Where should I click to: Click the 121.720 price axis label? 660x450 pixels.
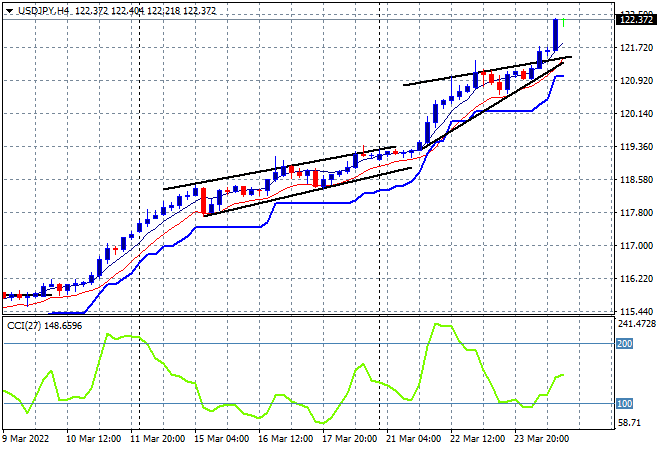click(637, 48)
